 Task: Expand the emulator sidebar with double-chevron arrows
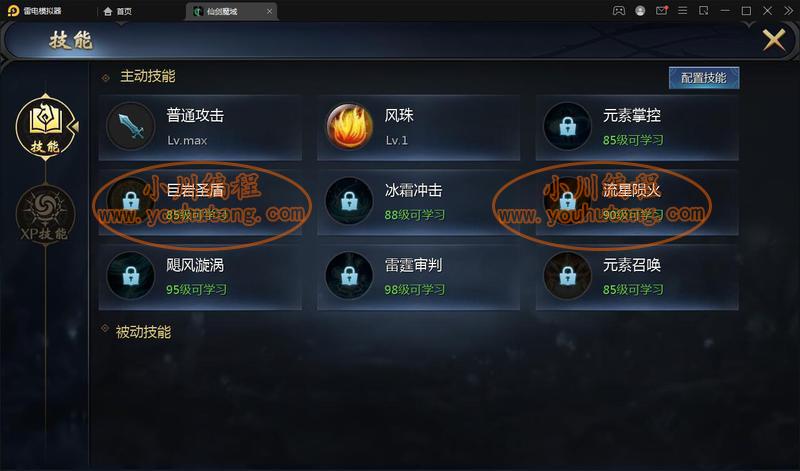pos(788,11)
